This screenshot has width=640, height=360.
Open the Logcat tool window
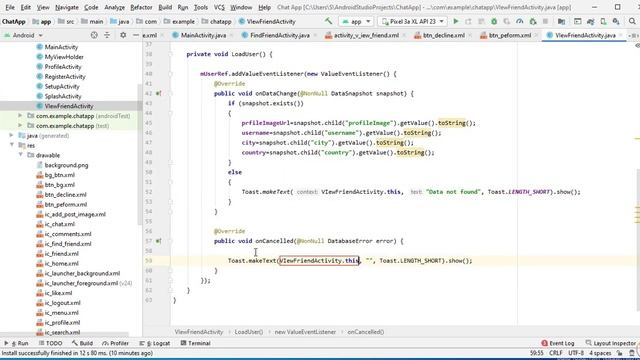(154, 343)
